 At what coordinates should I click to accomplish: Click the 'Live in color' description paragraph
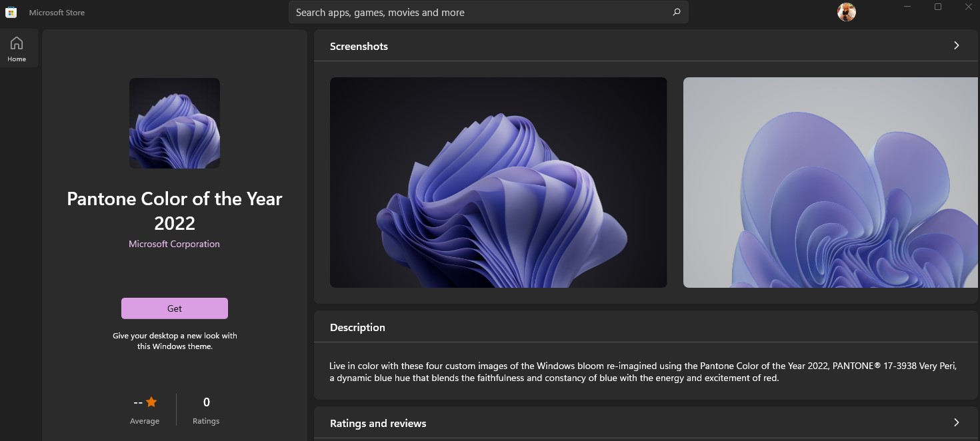click(x=643, y=372)
